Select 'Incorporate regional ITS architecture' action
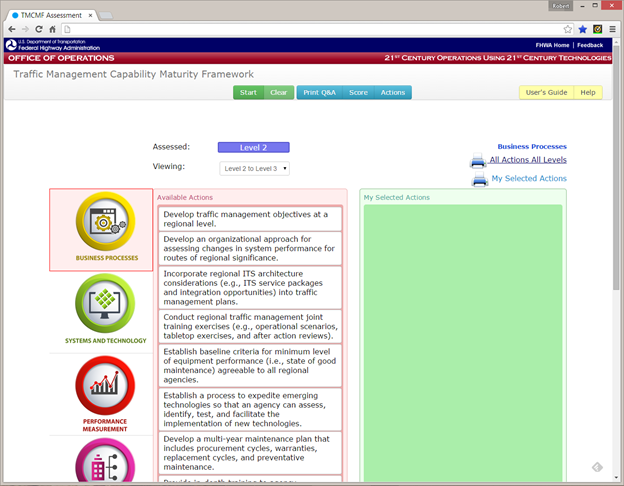 pos(250,287)
